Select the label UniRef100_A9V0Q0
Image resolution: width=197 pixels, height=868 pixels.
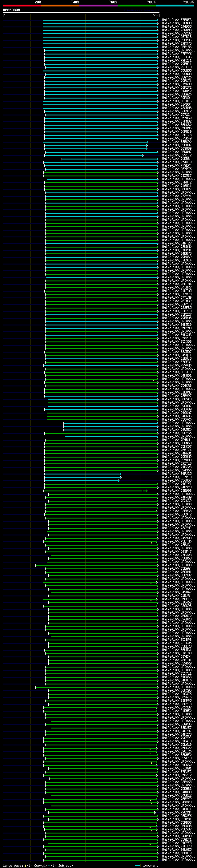[177, 365]
